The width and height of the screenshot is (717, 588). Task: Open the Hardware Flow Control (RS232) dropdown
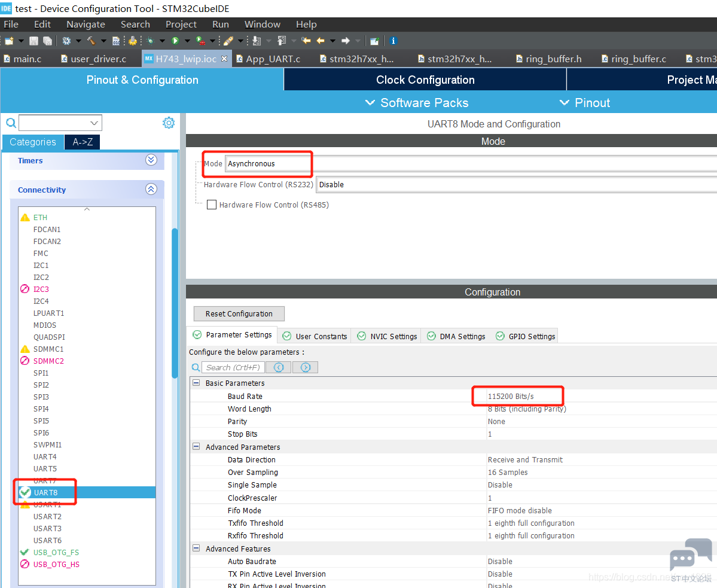pyautogui.click(x=517, y=185)
